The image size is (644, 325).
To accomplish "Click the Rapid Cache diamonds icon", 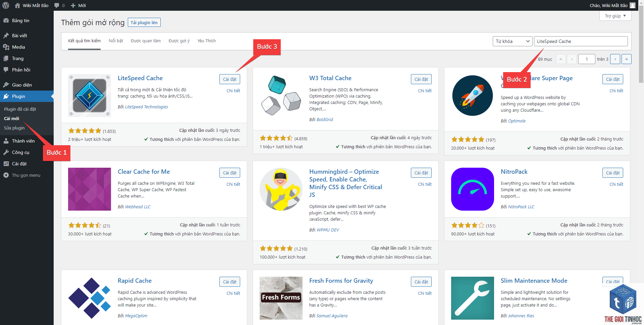I will coord(90,298).
